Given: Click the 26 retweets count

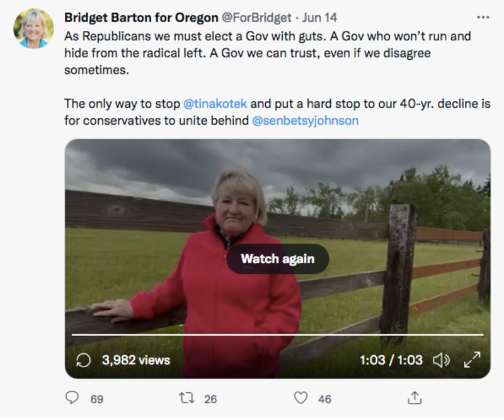Looking at the screenshot, I should tap(210, 399).
